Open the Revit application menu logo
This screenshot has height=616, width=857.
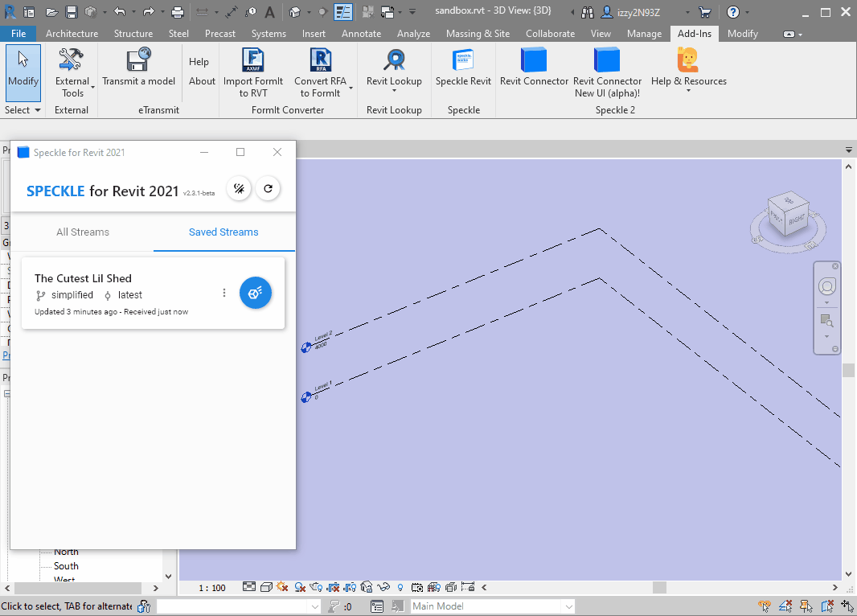point(10,11)
